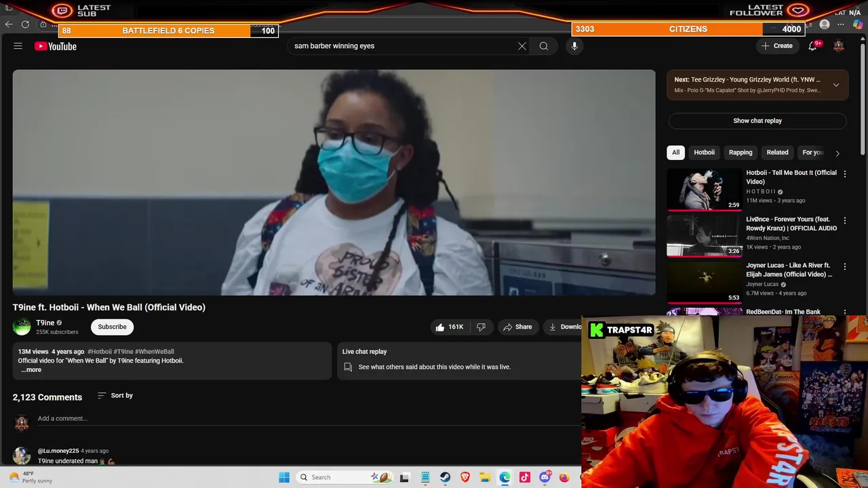Click on the video player frame
This screenshot has height=488, width=868.
334,182
